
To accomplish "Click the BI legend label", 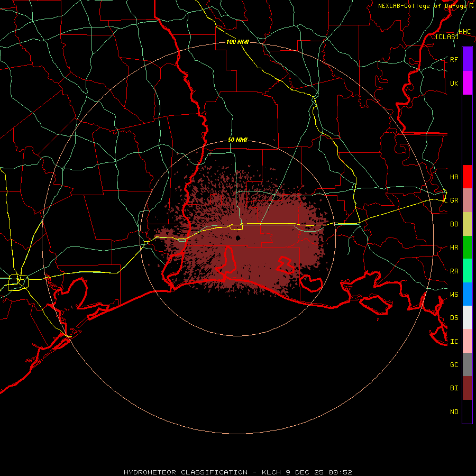I will point(454,388).
